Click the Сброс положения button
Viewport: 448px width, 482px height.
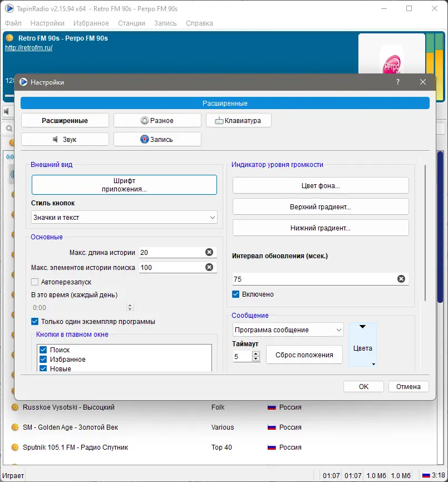click(x=304, y=355)
